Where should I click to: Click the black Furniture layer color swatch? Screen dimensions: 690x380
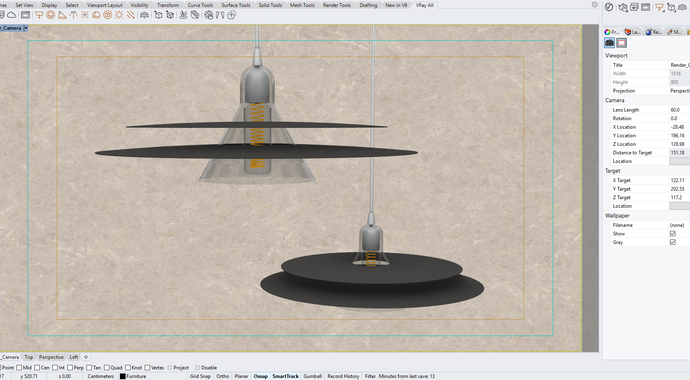click(123, 376)
